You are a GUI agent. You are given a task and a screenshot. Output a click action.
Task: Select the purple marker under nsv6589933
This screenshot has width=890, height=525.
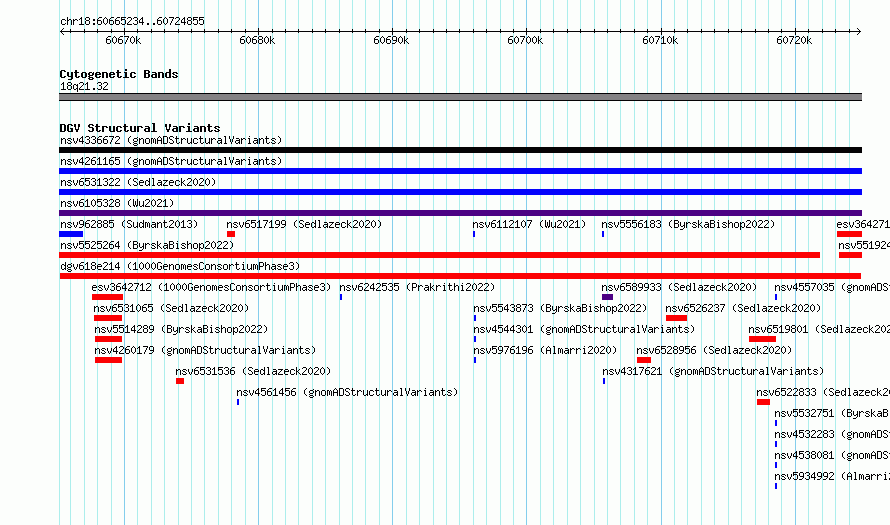[x=607, y=297]
